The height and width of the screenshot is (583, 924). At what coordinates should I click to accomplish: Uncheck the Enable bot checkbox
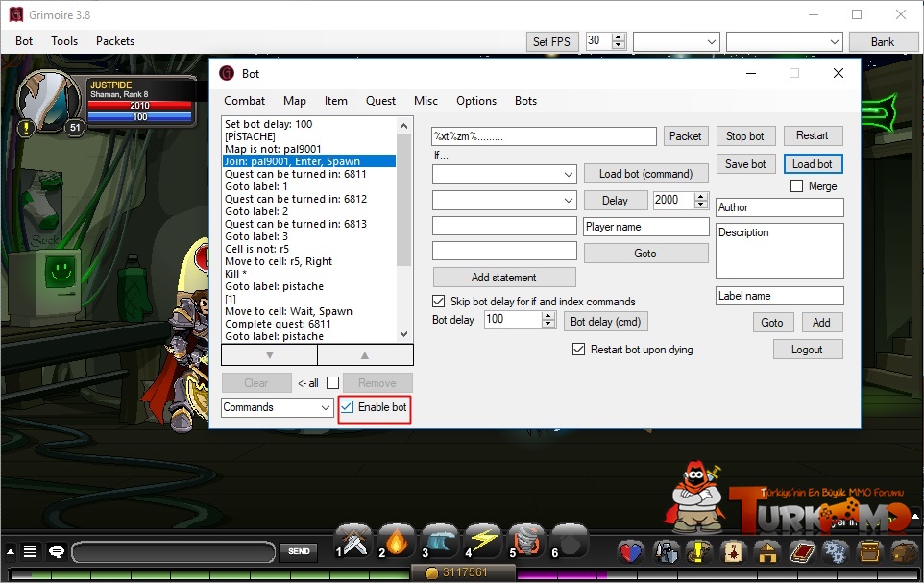(x=347, y=407)
